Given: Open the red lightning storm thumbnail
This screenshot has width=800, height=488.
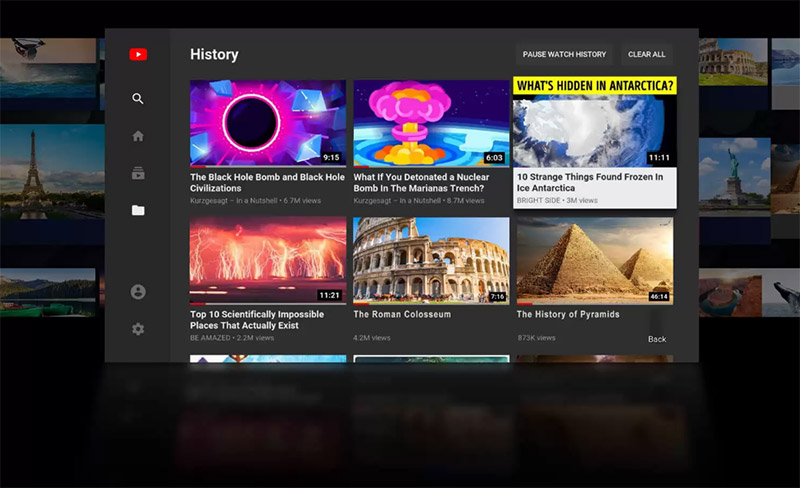Looking at the screenshot, I should 268,260.
